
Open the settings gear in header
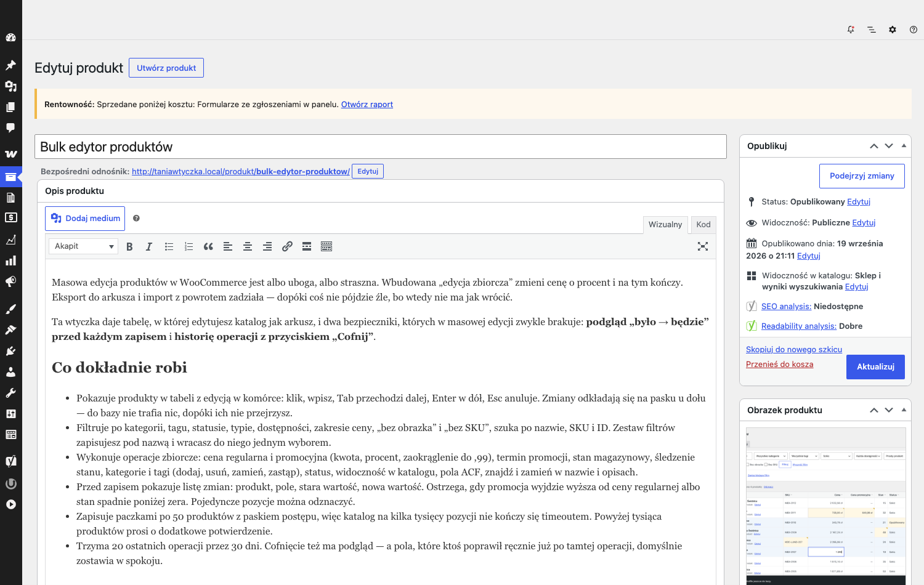(x=893, y=29)
